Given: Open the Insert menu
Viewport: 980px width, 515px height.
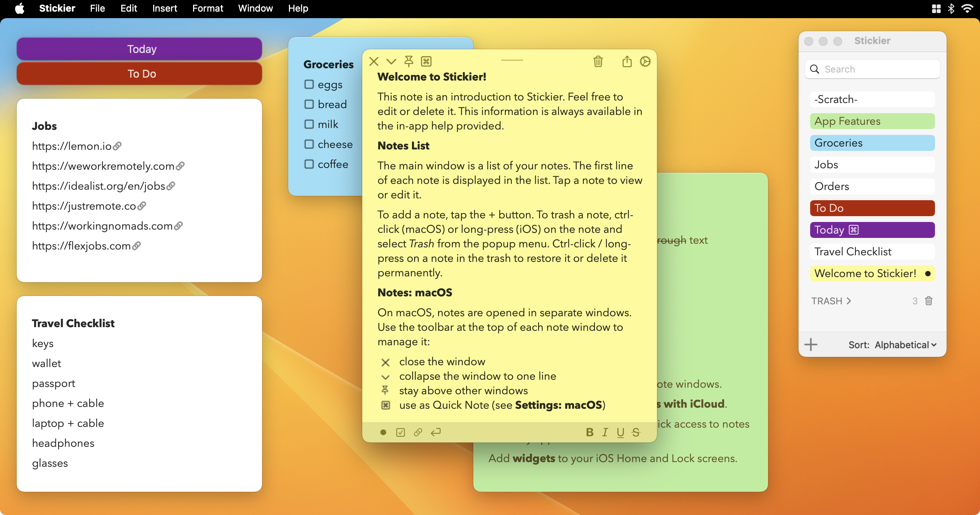Looking at the screenshot, I should tap(164, 8).
